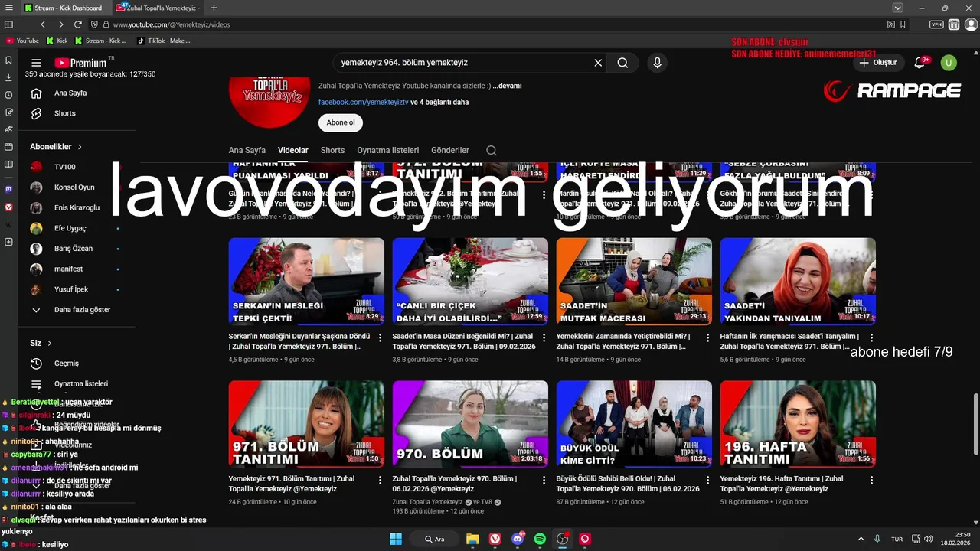Click the taskbar volume icon
Image resolution: width=980 pixels, height=551 pixels.
click(928, 539)
